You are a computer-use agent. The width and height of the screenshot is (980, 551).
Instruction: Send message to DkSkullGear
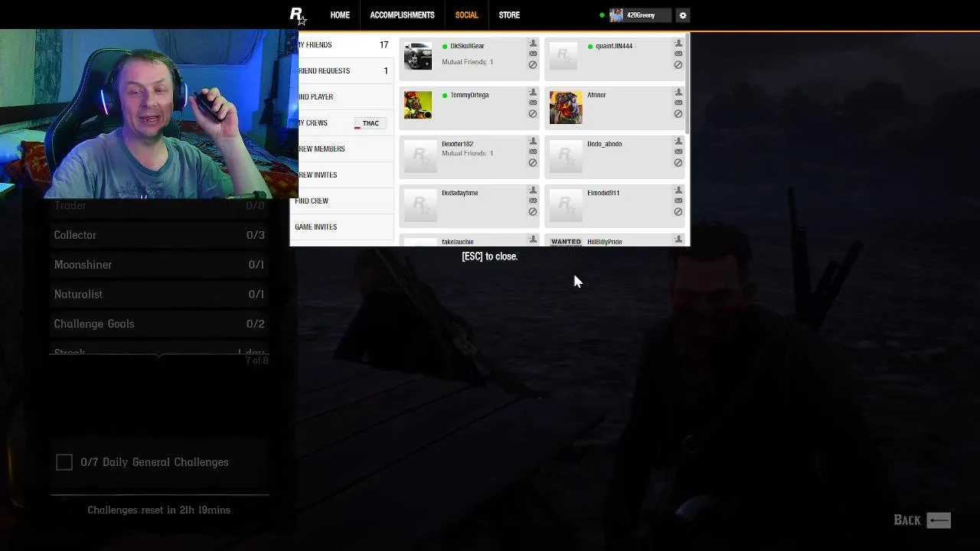533,54
